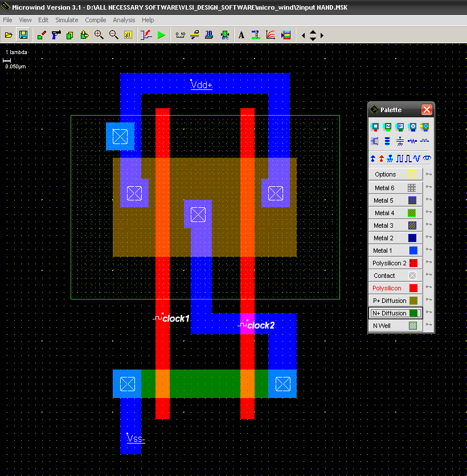
Task: Select the single pulse symbol
Action: pos(408,158)
